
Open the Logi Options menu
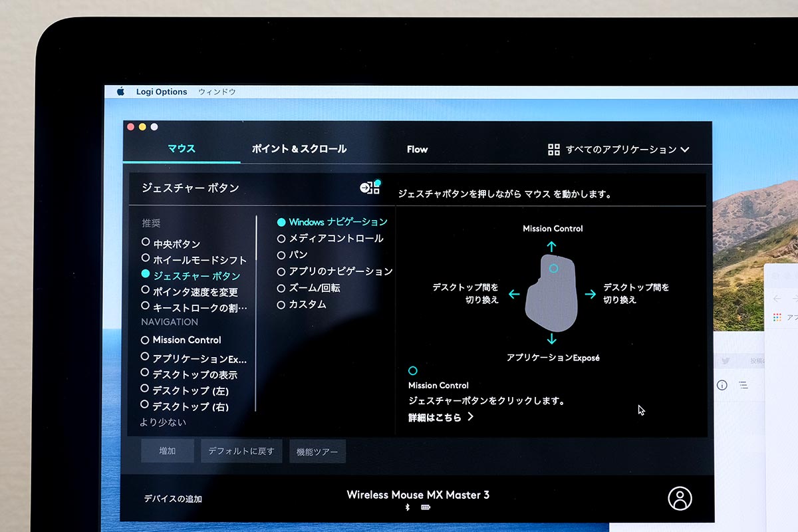pos(162,92)
